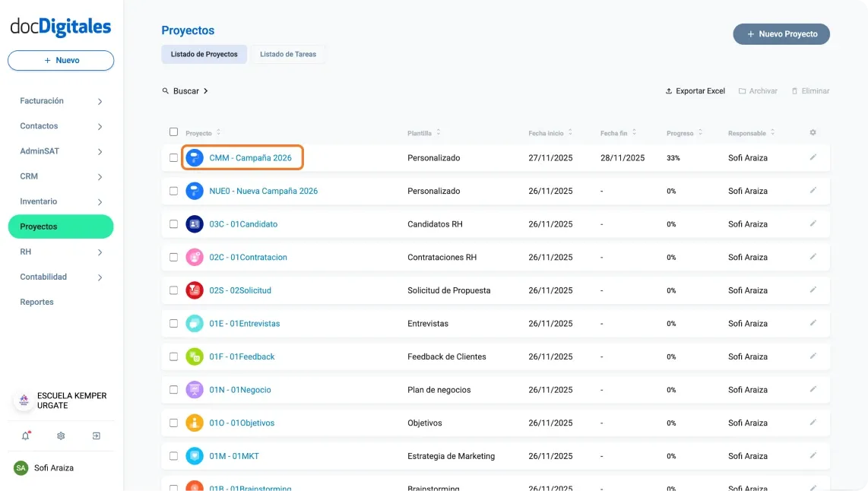Image resolution: width=868 pixels, height=491 pixels.
Task: Check the row checkbox for 02S - 02Solicitud
Action: pos(173,290)
